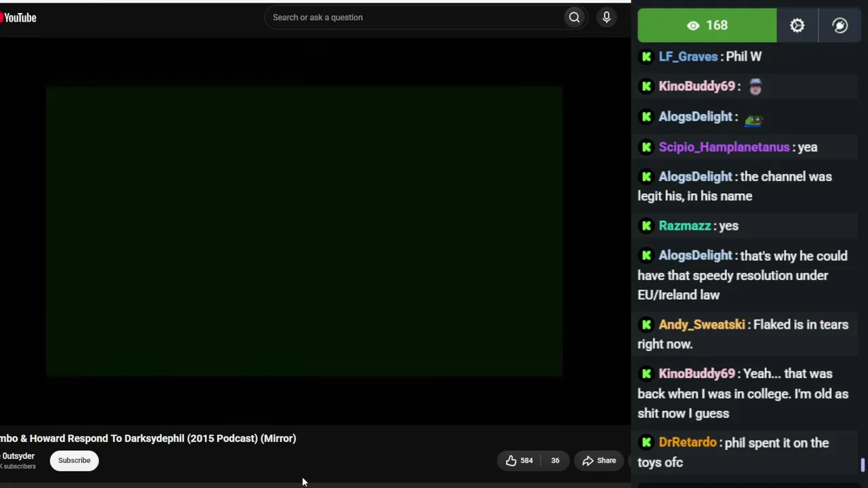Click AlogsDelight name on 'speedy resolution' message
The width and height of the screenshot is (868, 488).
695,256
